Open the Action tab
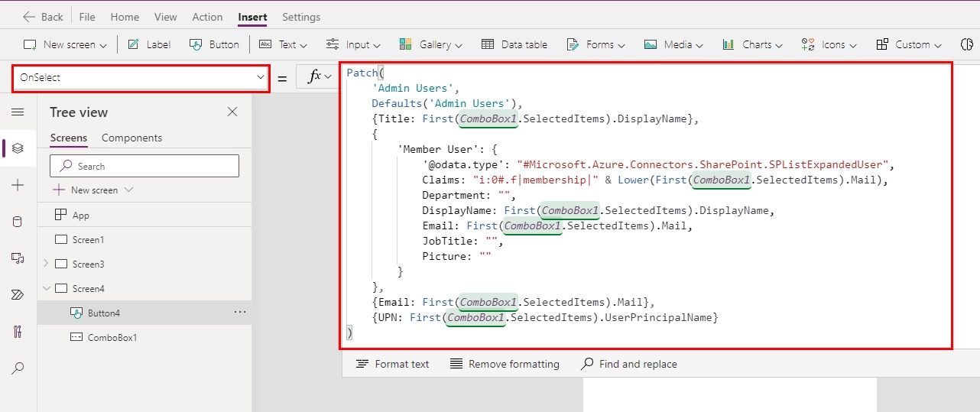980x412 pixels. click(x=207, y=17)
